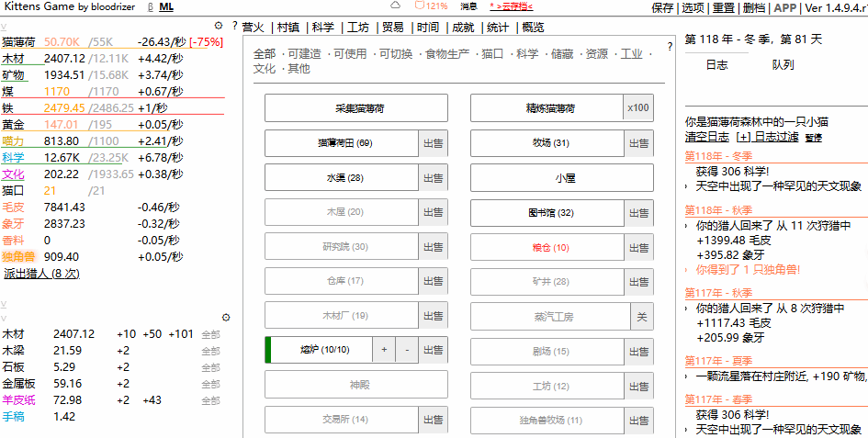Viewport: 868px width, 438px height.
Task: Collapse the resources panel arrow
Action: point(4,27)
